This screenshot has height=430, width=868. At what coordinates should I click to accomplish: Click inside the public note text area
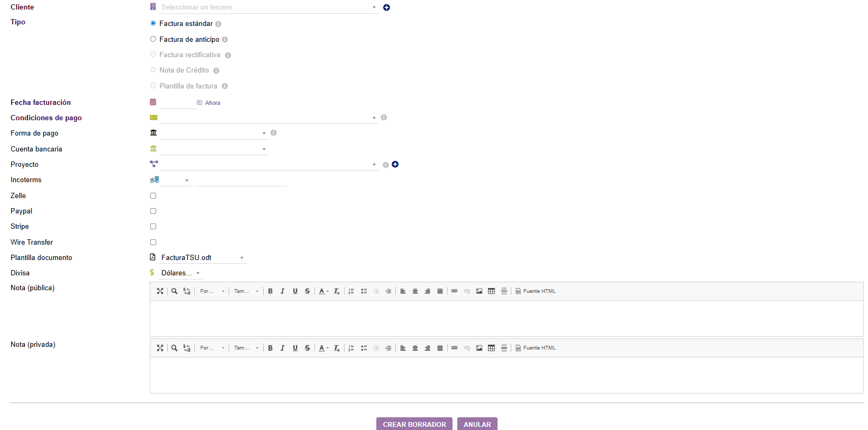point(506,318)
